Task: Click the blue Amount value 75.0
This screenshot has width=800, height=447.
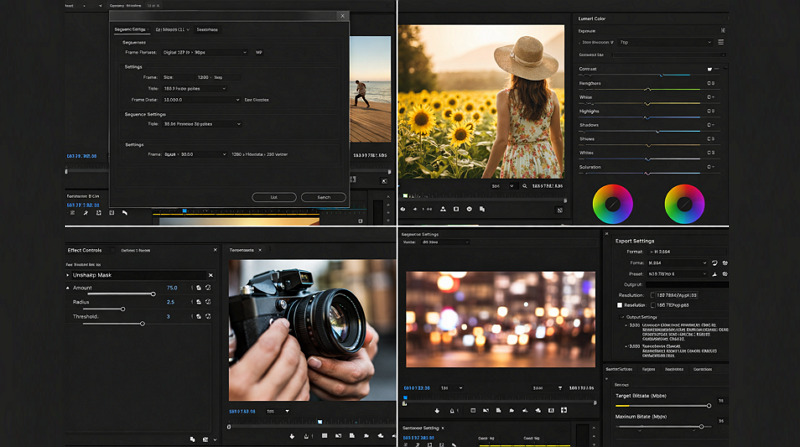Action: [x=172, y=288]
